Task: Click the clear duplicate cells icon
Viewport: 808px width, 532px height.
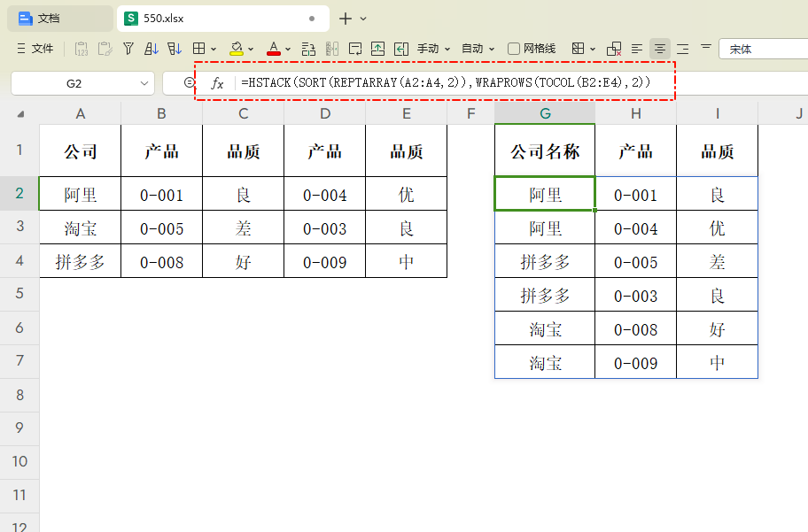Action: (614, 49)
